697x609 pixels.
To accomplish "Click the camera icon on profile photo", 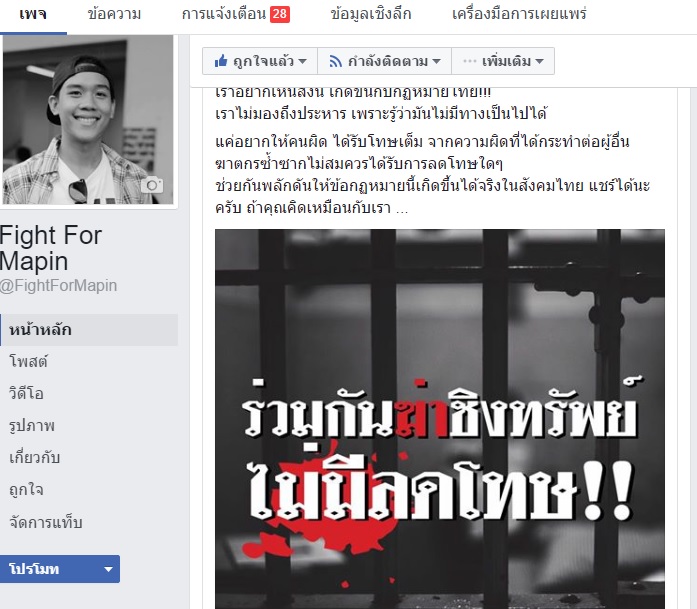I will tap(152, 185).
